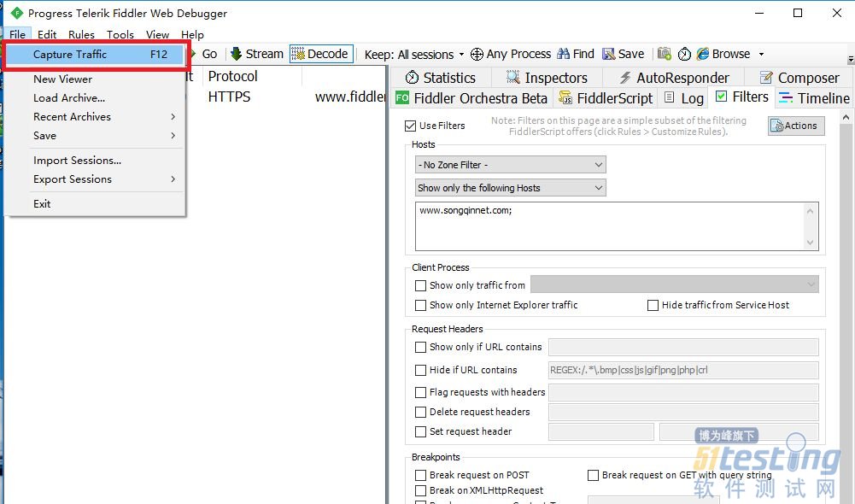Switch to the Log tab

[x=684, y=98]
